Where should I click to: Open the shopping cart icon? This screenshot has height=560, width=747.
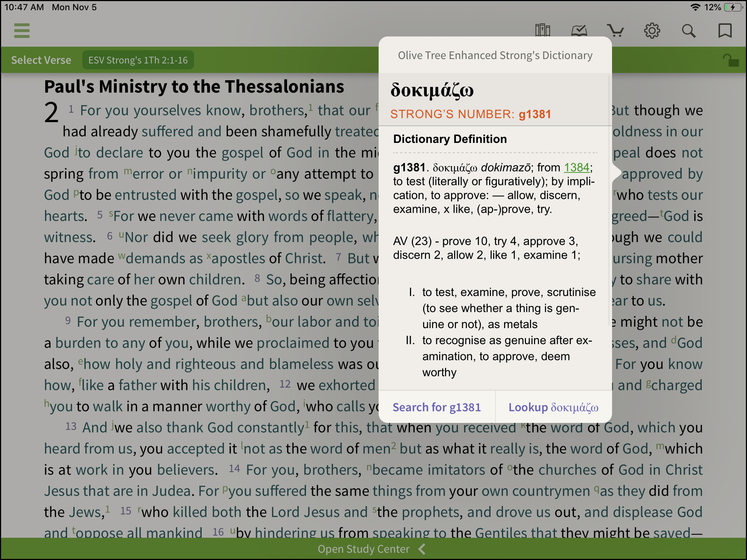[x=615, y=30]
